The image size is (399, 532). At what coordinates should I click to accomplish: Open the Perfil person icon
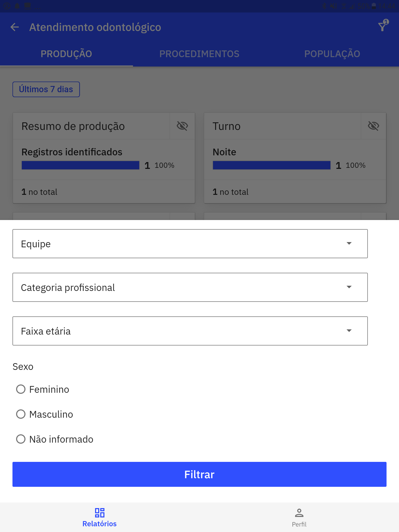coord(299,513)
